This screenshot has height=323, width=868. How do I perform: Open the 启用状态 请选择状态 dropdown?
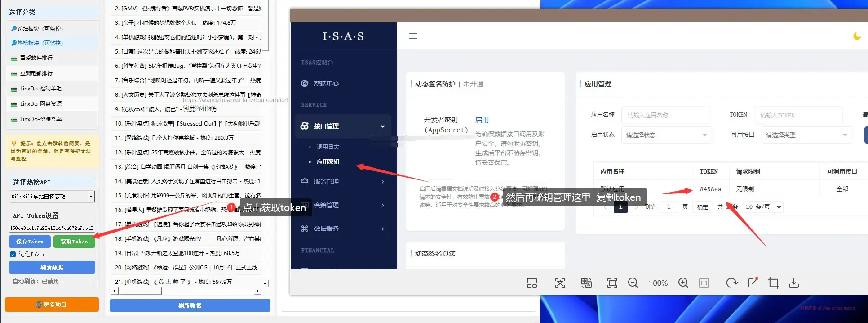[x=666, y=135]
